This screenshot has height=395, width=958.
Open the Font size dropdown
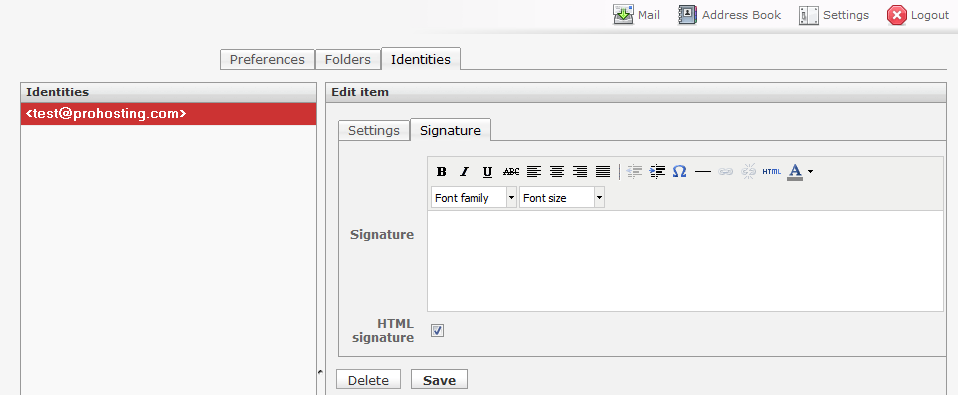tap(562, 198)
